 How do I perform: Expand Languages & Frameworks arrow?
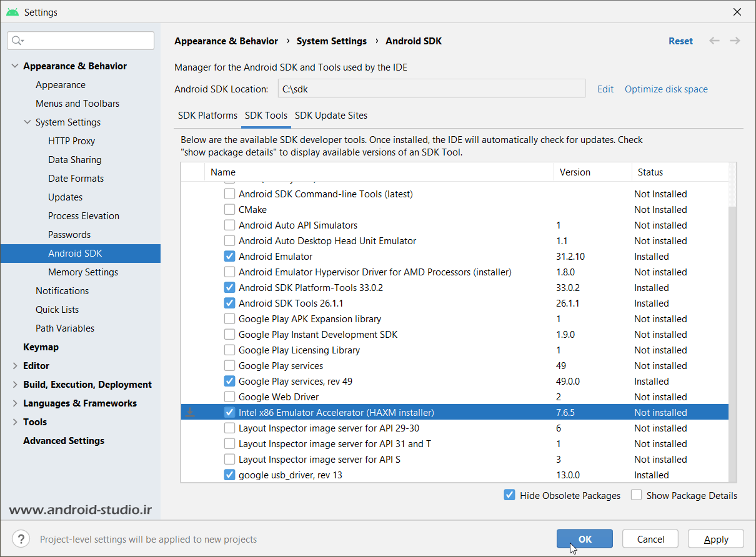click(x=15, y=403)
